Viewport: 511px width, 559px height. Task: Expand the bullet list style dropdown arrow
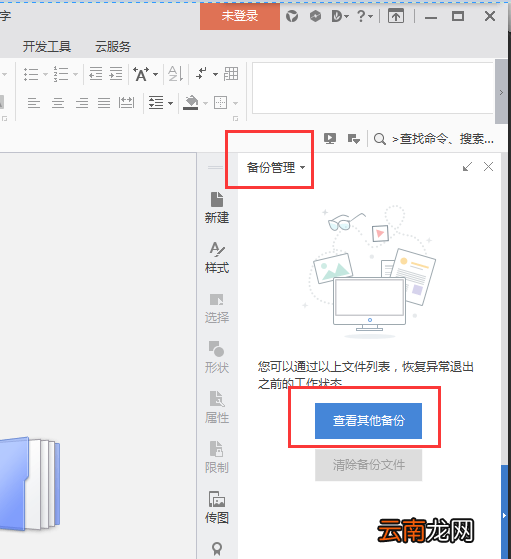(x=45, y=74)
